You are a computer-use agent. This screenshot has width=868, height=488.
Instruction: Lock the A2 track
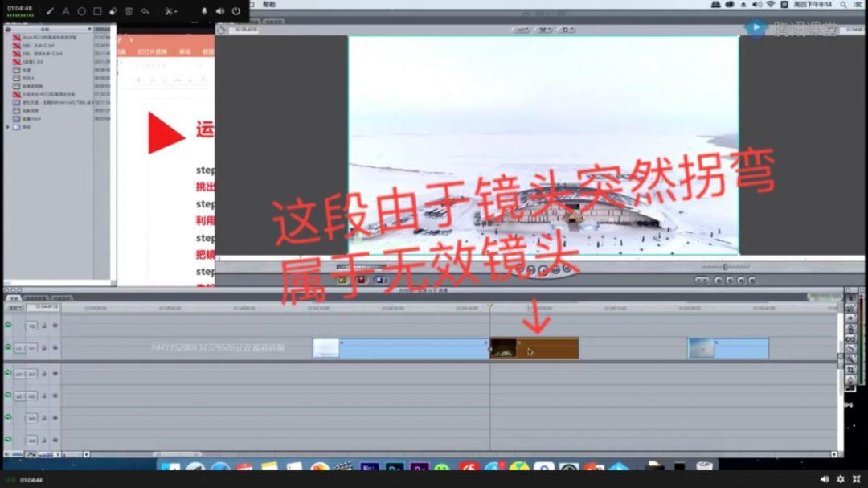[44, 396]
